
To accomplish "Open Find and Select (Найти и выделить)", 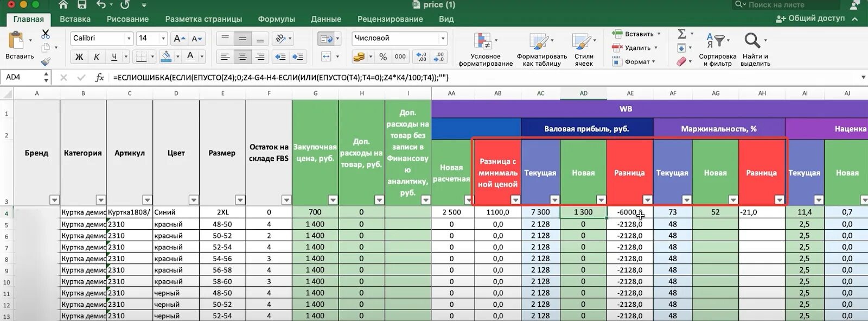I will [755, 49].
